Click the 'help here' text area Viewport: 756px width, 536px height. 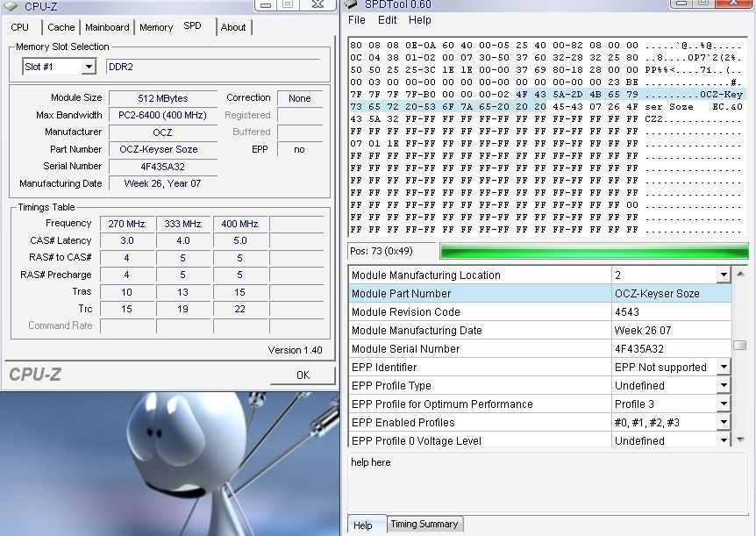pos(547,481)
